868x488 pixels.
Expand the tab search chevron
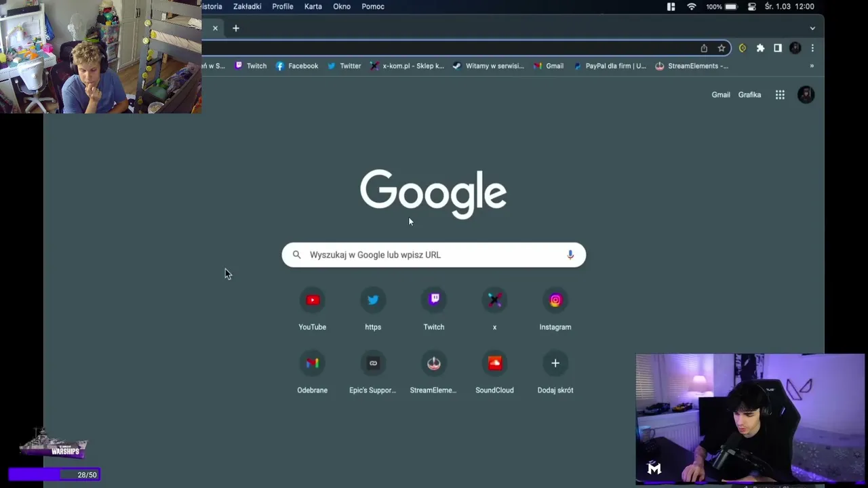(812, 28)
